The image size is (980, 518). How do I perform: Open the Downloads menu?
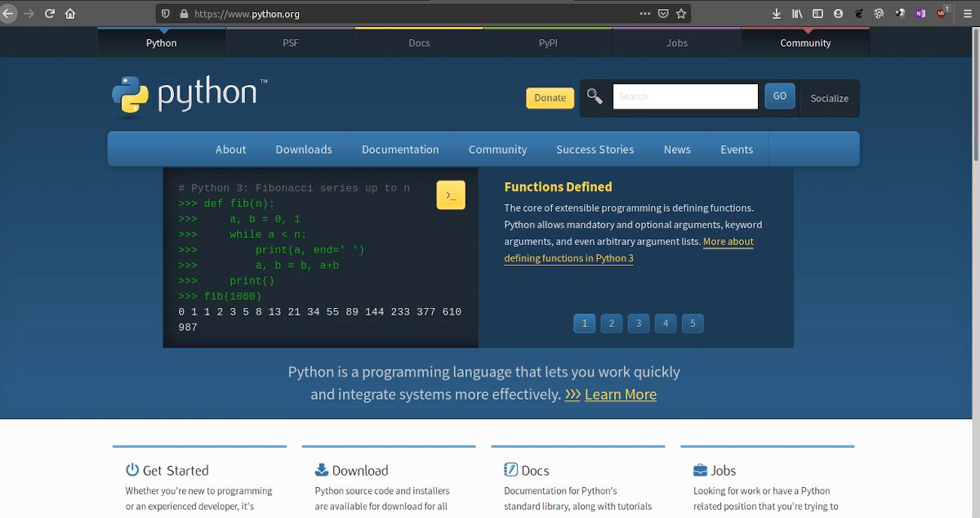click(304, 150)
